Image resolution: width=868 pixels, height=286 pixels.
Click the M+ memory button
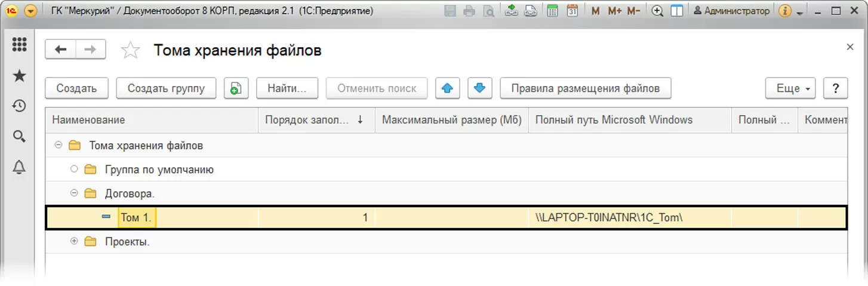[x=614, y=11]
